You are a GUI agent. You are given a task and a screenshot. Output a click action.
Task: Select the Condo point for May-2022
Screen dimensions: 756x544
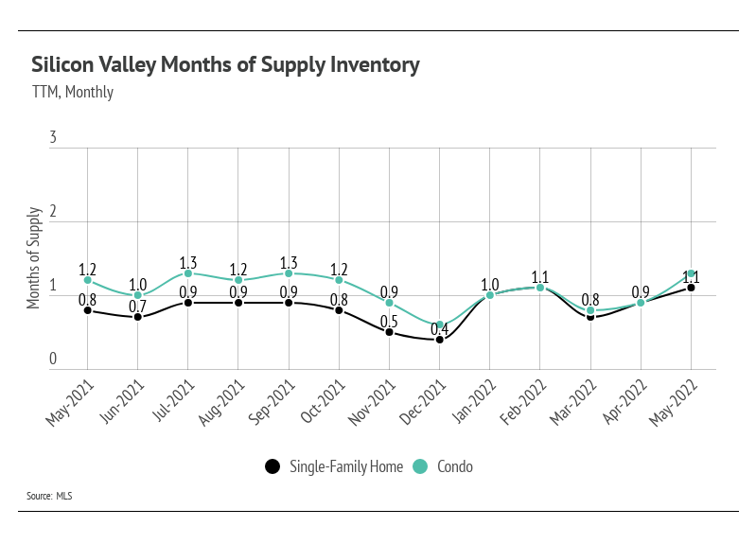691,273
